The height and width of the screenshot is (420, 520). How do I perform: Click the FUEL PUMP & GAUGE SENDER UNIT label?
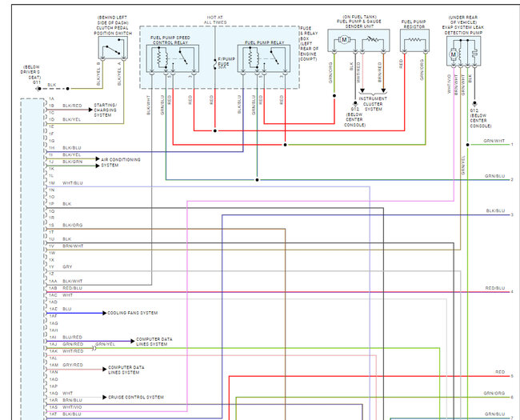point(359,22)
